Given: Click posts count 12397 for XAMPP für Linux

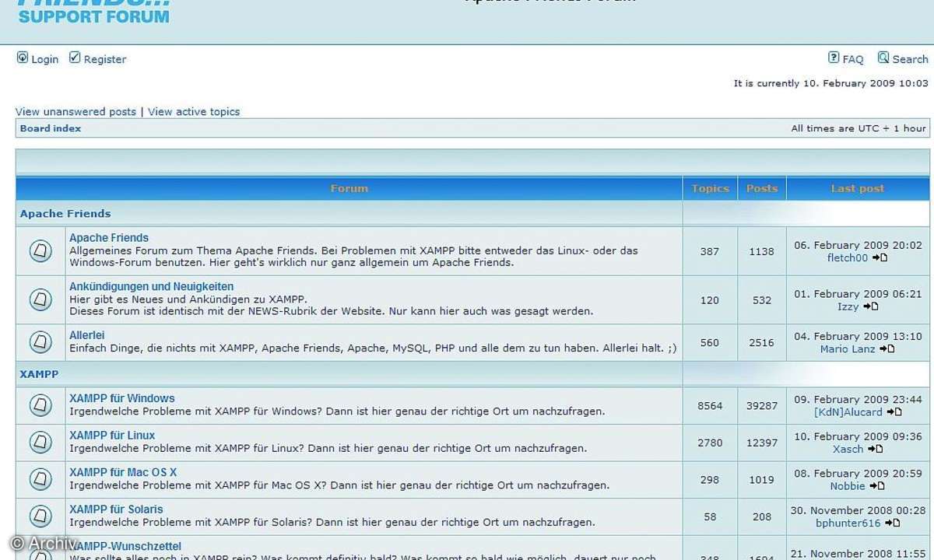Looking at the screenshot, I should pos(762,443).
